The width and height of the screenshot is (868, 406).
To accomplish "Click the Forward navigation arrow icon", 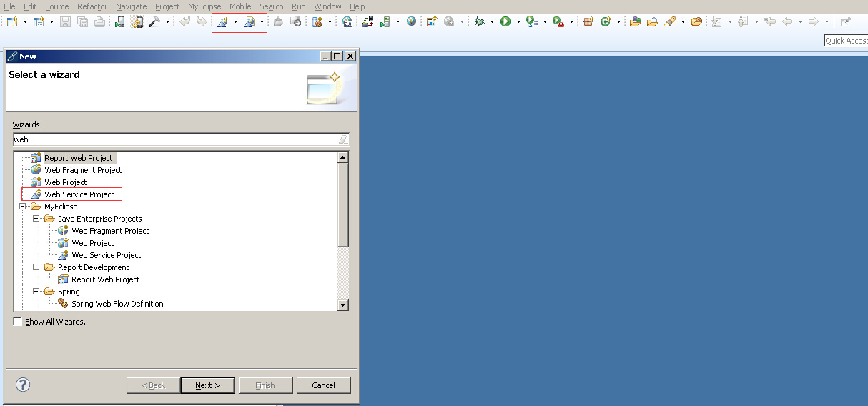I will (x=814, y=22).
